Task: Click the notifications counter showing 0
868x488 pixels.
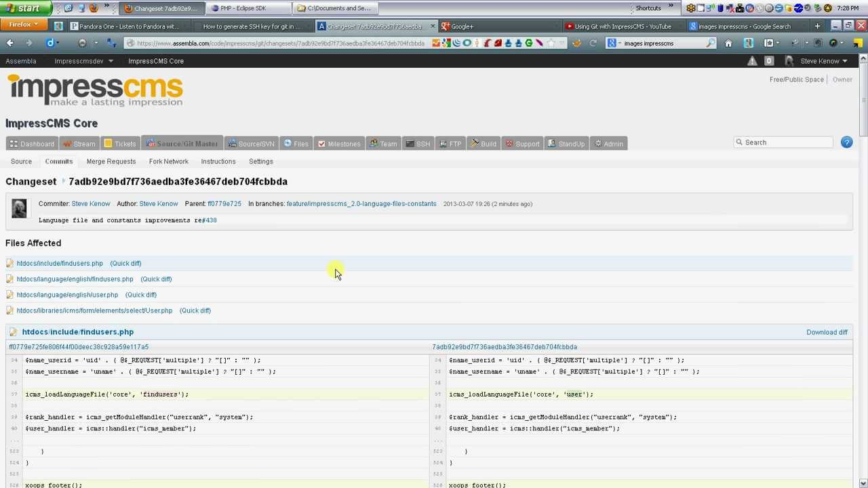Action: [x=768, y=61]
